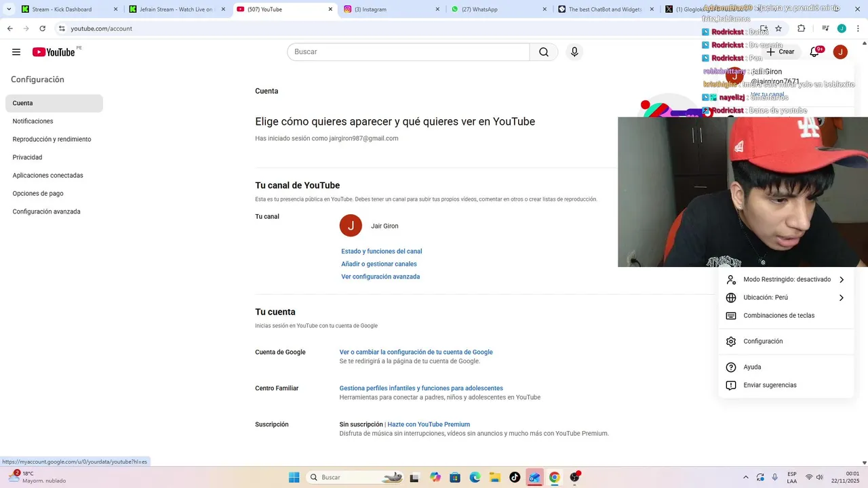Click Ver configuración avanzada link

[380, 277]
